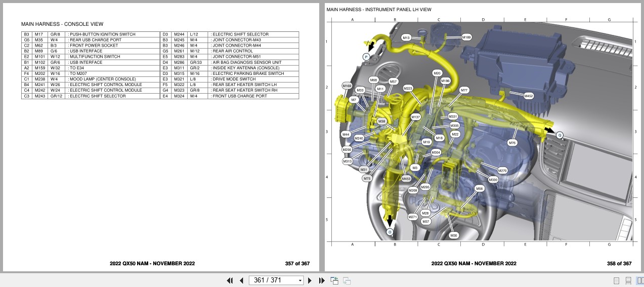Select the M56 connector bubble
This screenshot has height=287, width=644.
(x=480, y=188)
